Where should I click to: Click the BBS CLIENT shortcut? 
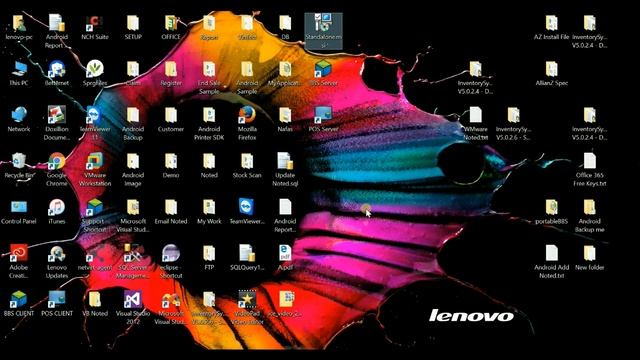pos(19,300)
